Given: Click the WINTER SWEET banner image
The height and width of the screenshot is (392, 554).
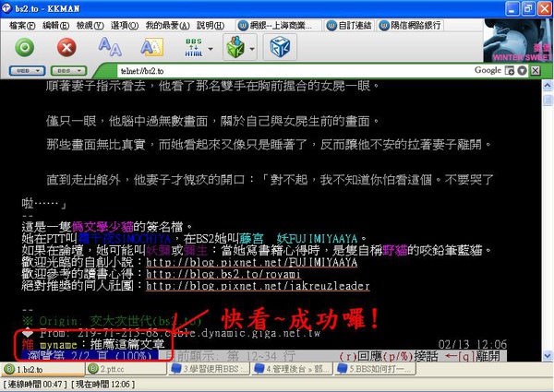Looking at the screenshot, I should [517, 41].
